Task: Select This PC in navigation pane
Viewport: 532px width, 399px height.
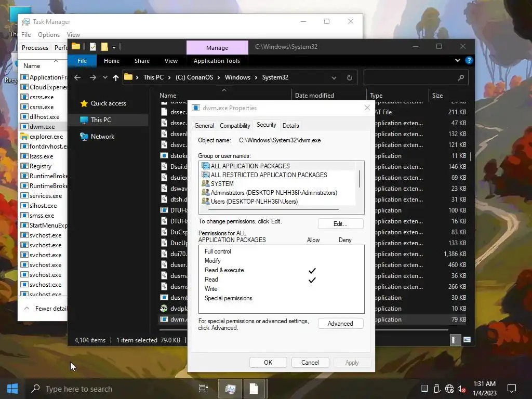Action: tap(101, 120)
